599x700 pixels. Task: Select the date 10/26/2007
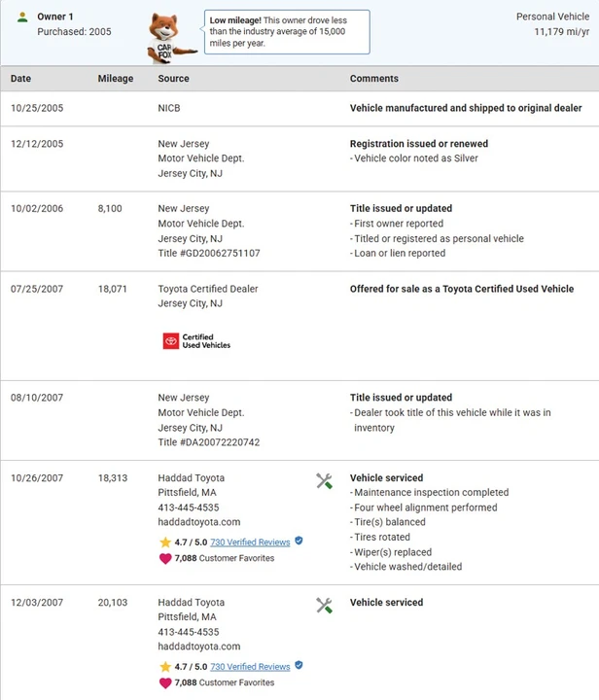tap(37, 478)
